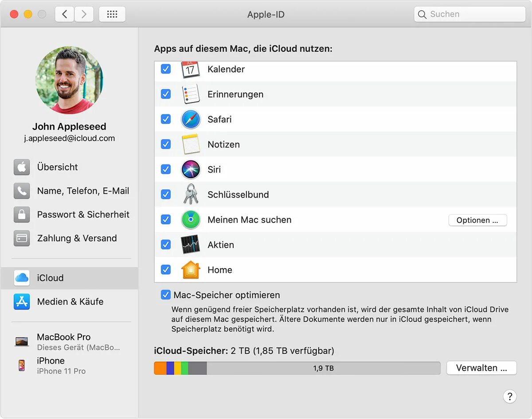The image size is (532, 419).
Task: Disable Mac-Speicher optimieren checkbox
Action: (166, 295)
